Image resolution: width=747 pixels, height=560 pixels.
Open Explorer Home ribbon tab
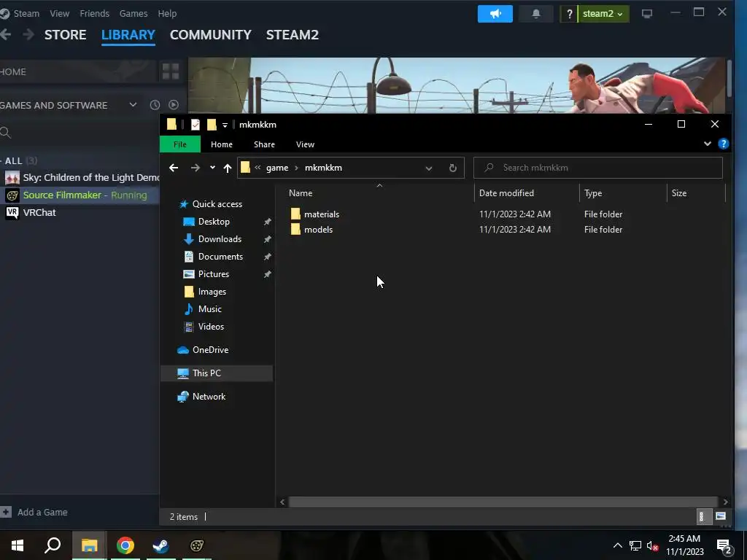222,144
